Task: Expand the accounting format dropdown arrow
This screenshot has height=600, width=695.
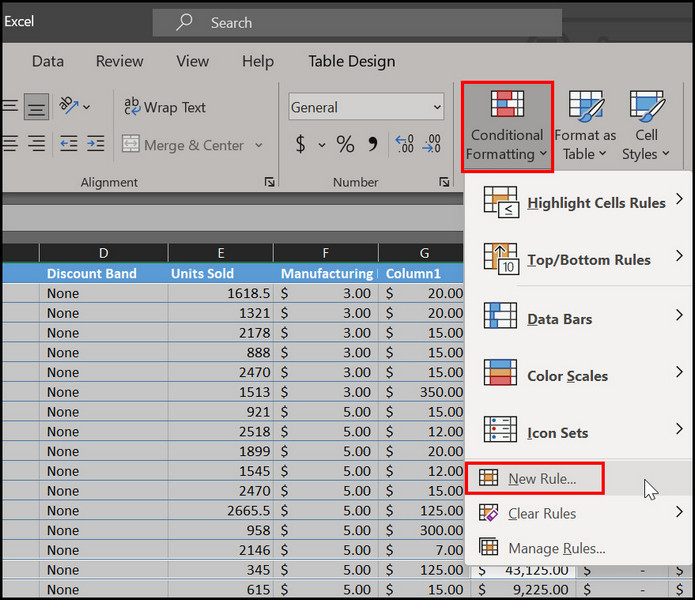Action: (x=322, y=145)
